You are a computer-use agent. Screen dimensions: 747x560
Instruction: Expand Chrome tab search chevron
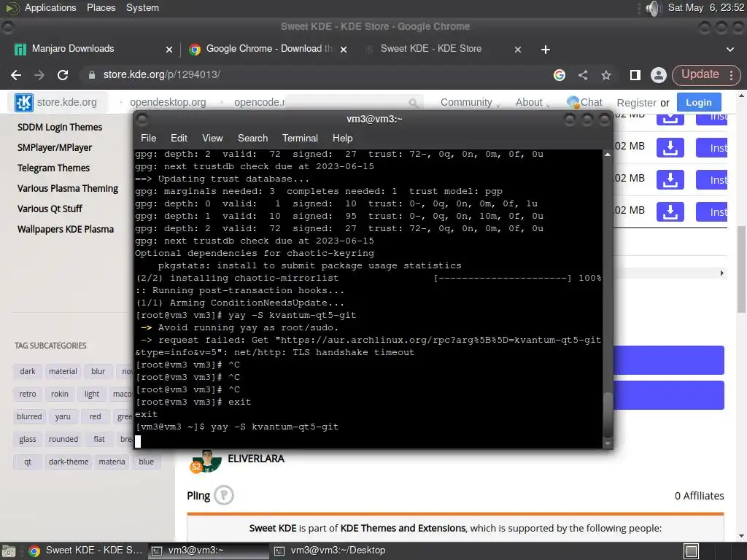click(x=729, y=49)
